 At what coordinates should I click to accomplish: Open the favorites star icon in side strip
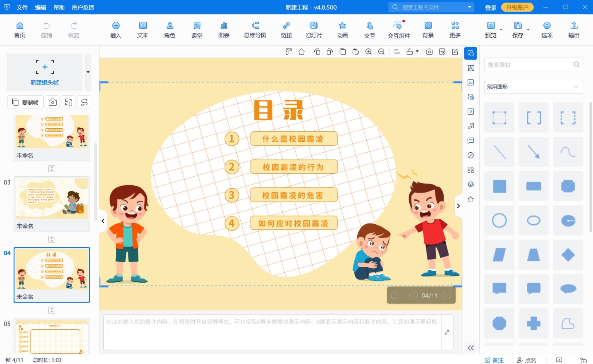click(x=471, y=199)
